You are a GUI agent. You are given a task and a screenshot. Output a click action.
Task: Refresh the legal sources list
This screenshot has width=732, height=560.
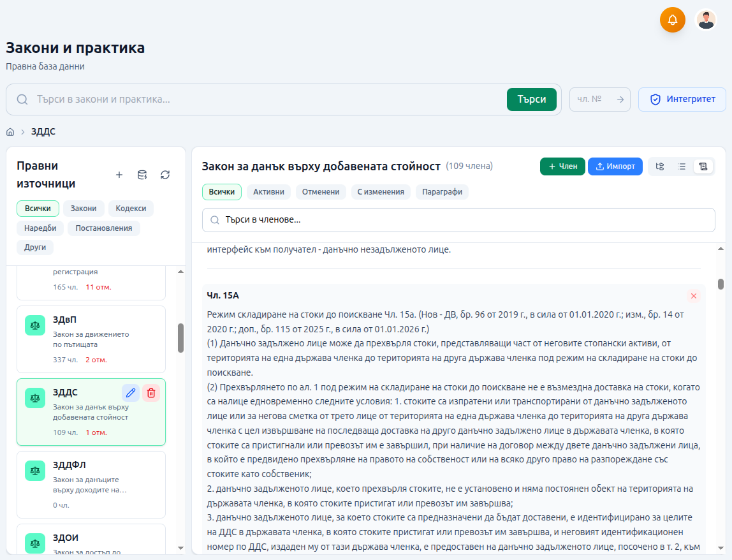click(x=165, y=175)
